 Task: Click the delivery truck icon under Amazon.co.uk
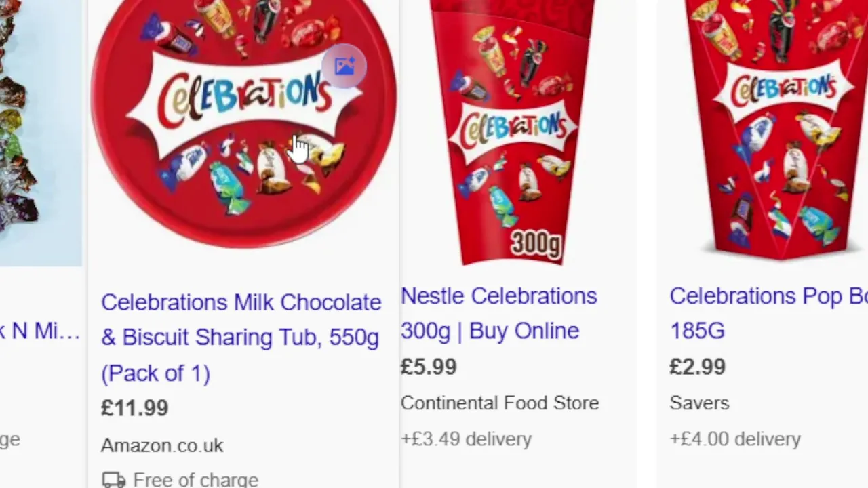[x=114, y=480]
